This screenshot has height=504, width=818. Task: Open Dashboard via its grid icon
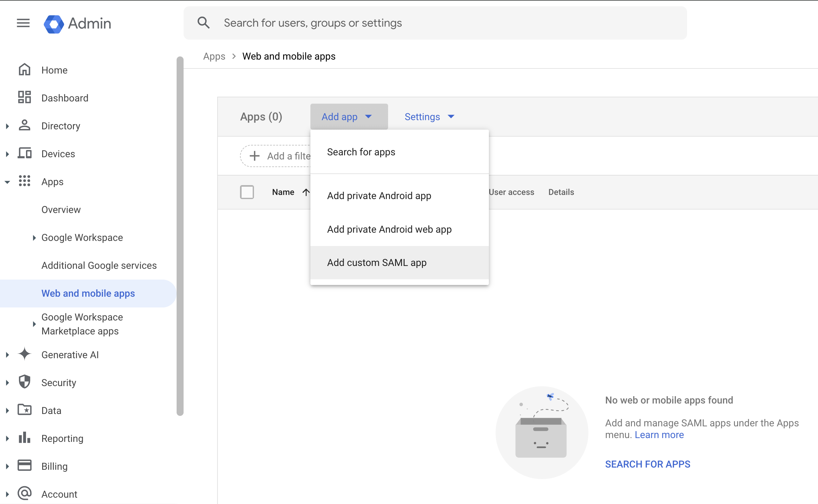point(24,97)
